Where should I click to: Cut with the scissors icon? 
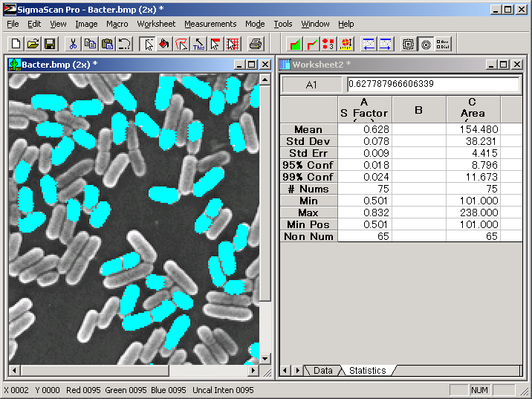(73, 44)
